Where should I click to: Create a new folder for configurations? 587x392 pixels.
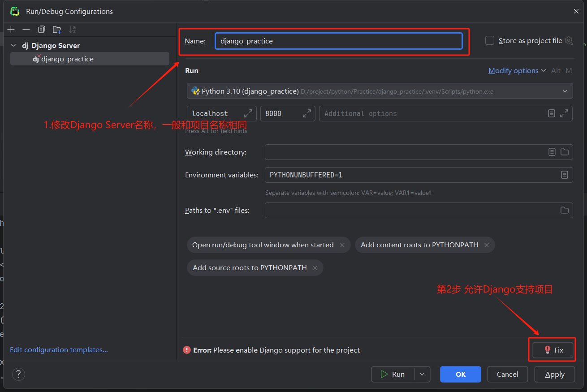coord(57,30)
